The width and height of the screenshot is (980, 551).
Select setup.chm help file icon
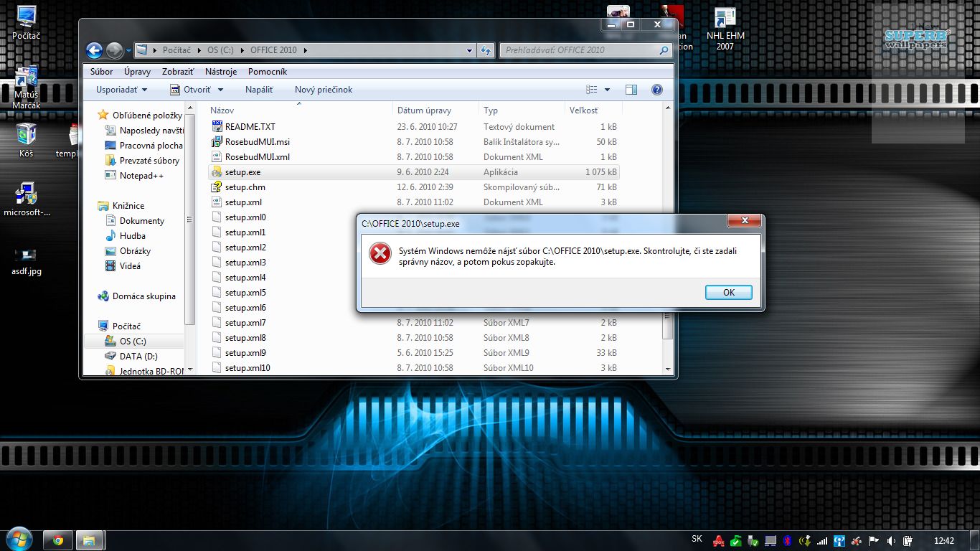(x=217, y=187)
